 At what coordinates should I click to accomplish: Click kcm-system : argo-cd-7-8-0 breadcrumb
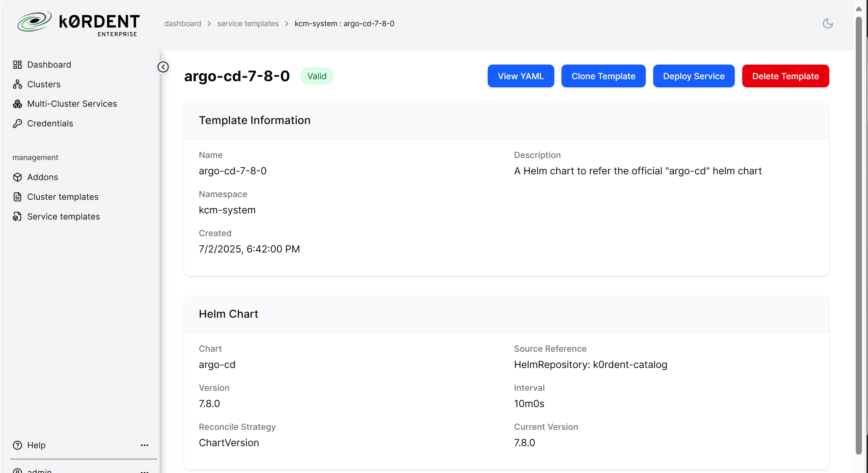pyautogui.click(x=344, y=23)
